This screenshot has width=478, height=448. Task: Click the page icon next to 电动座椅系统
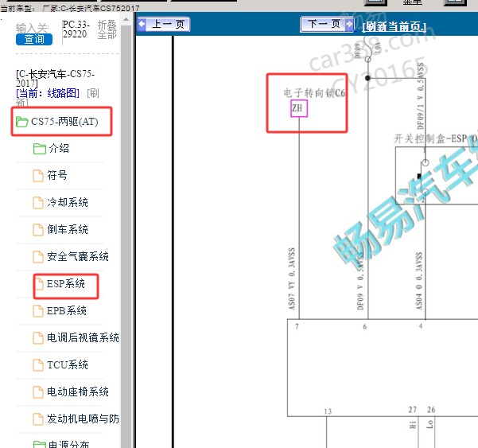click(38, 392)
